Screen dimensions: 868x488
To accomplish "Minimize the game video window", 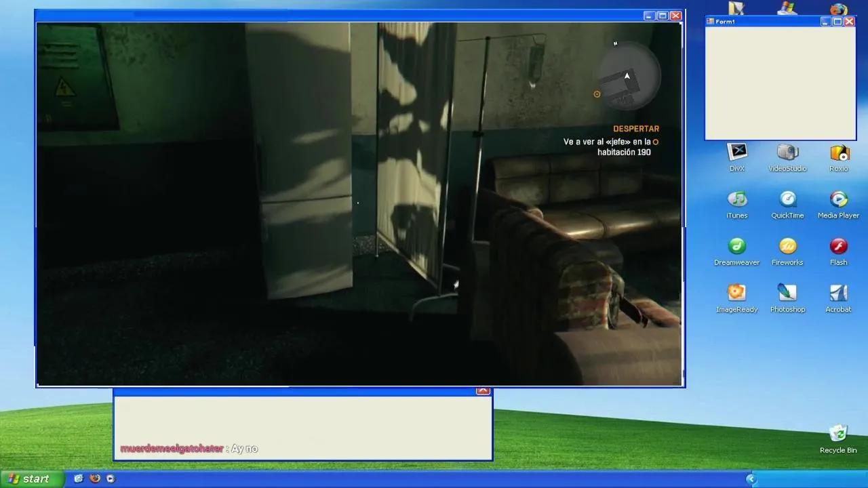I will coord(649,16).
